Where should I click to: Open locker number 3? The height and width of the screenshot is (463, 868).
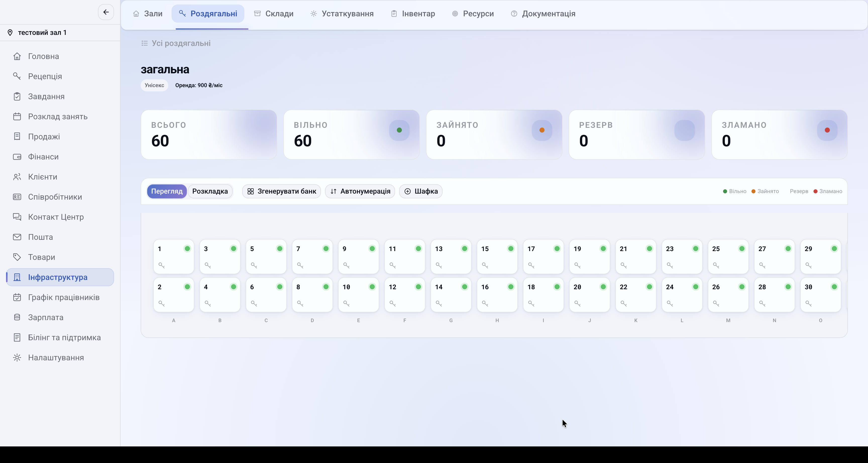point(220,257)
